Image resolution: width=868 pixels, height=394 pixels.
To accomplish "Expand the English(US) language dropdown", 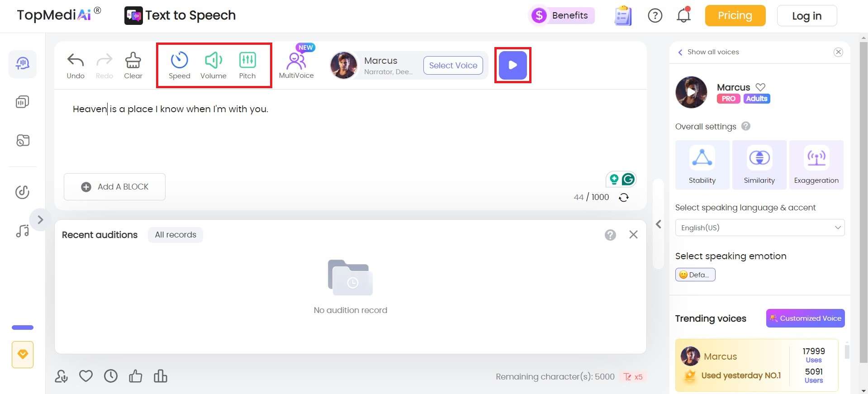I will pos(760,228).
